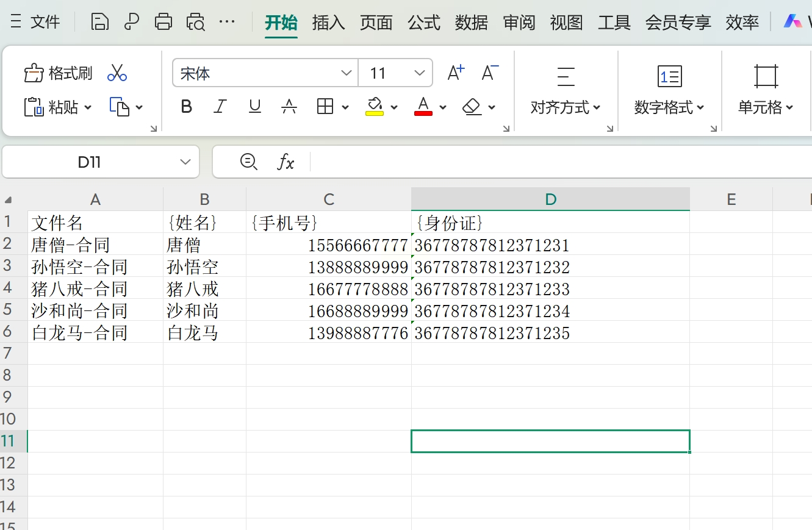The width and height of the screenshot is (812, 530).
Task: Click the Clear eraser icon
Action: [x=472, y=107]
